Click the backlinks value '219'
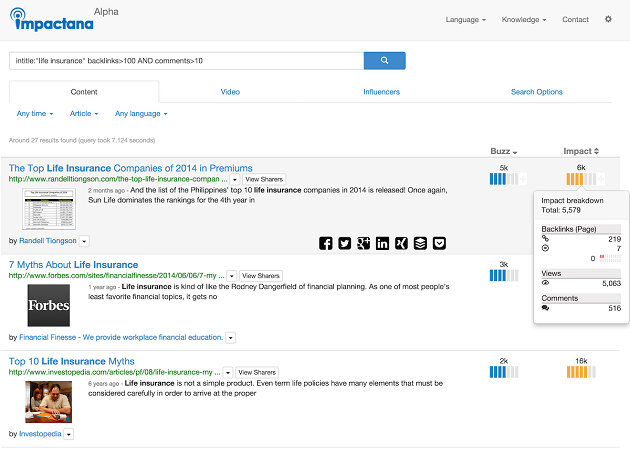This screenshot has height=449, width=630. point(615,239)
